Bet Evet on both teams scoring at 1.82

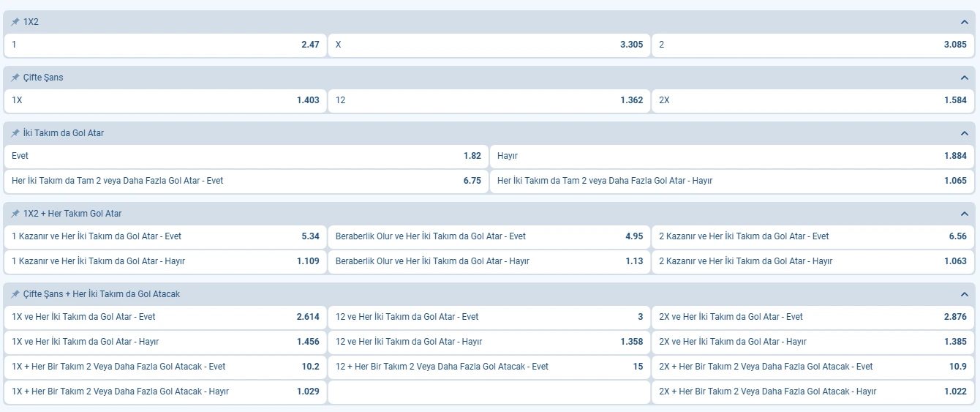point(246,156)
